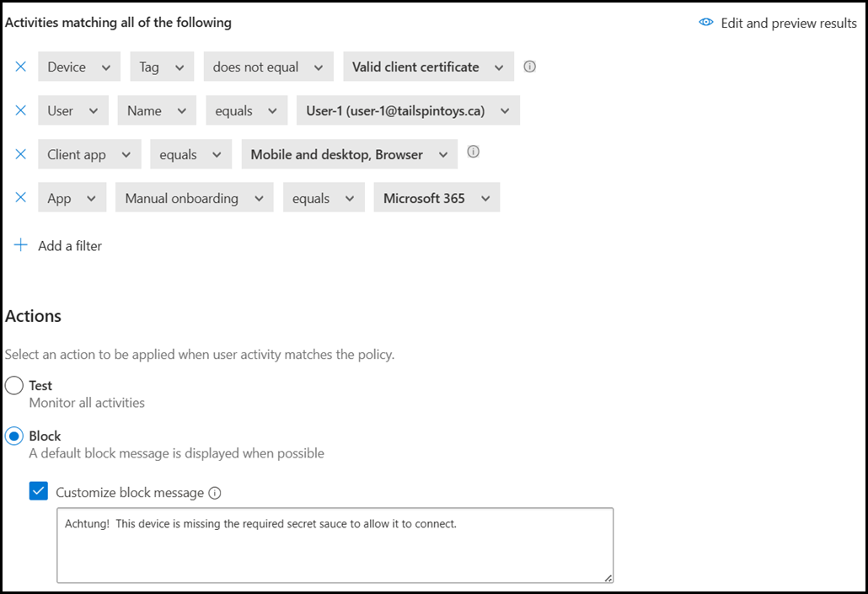Click 'A default block message is displayed' text

point(177,453)
